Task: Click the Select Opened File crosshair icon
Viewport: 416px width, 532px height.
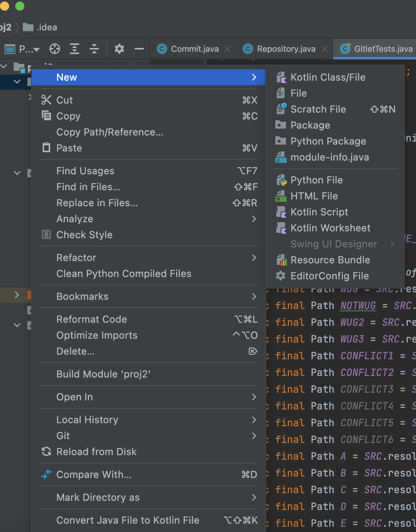Action: pyautogui.click(x=55, y=49)
